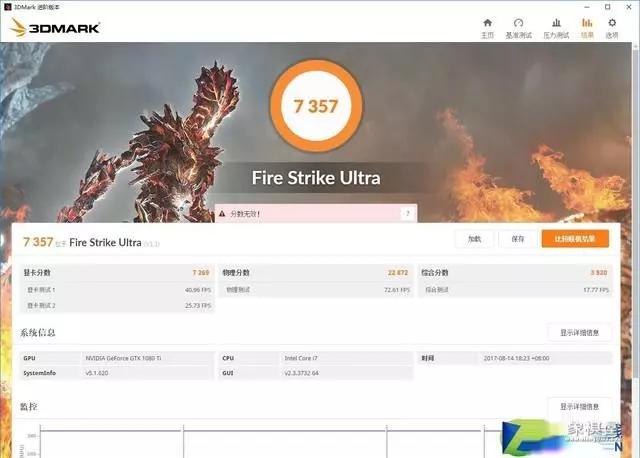The image size is (640, 458).
Task: Click the 保存 (Save) button
Action: pyautogui.click(x=518, y=239)
